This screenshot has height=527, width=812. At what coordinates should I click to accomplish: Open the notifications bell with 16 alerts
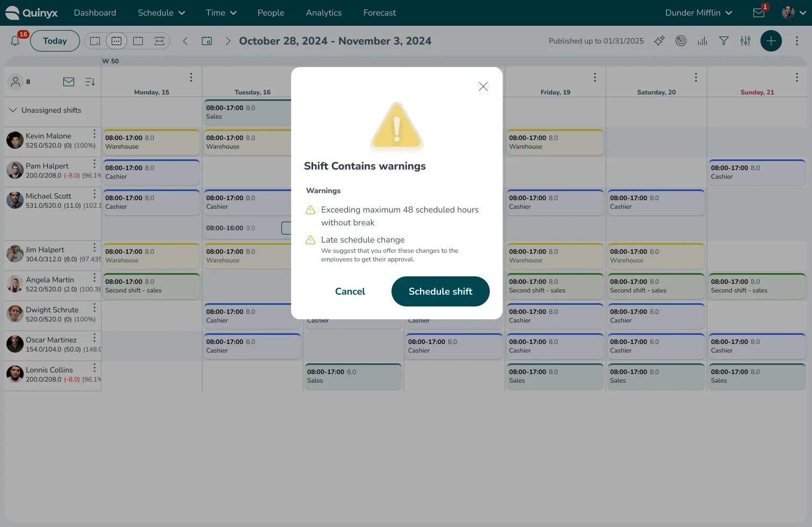pyautogui.click(x=16, y=41)
